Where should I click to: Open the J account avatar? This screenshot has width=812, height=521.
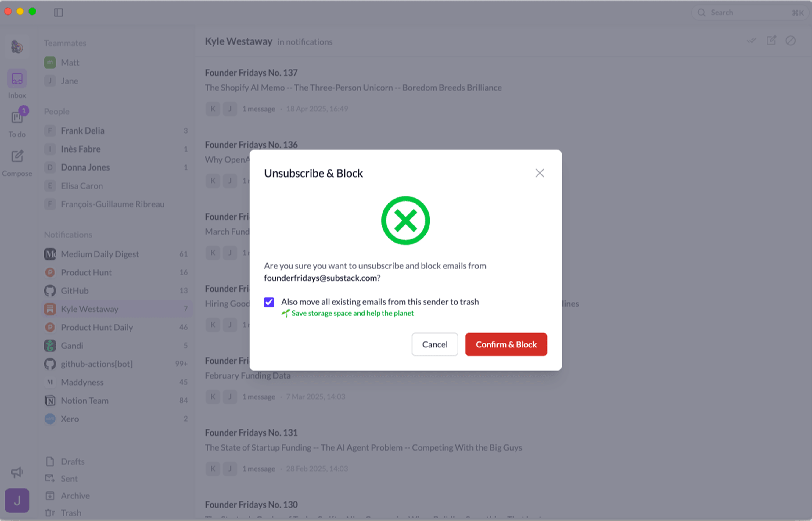[x=17, y=500]
